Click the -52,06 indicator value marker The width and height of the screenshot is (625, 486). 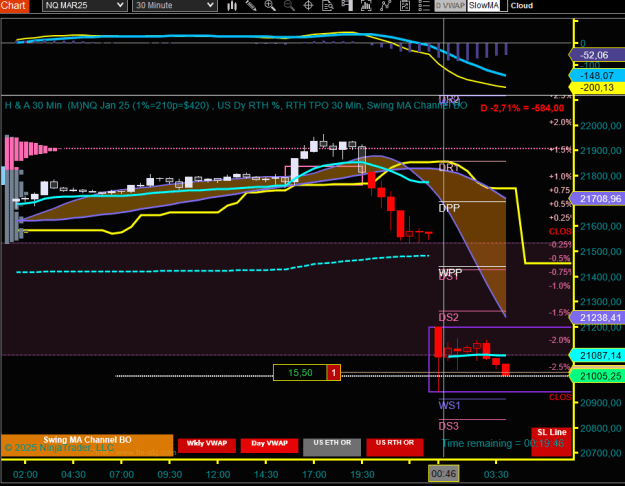coord(596,55)
